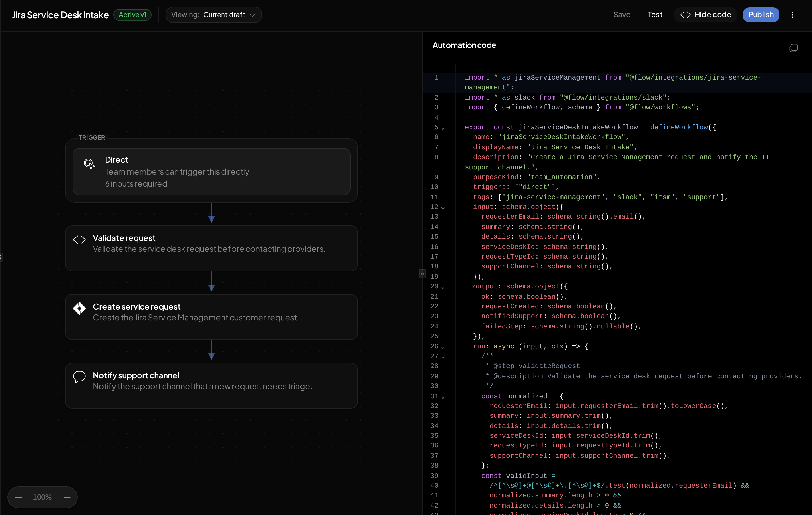Viewport: 812px width, 515px height.
Task: Select the Direct trigger card
Action: click(211, 171)
